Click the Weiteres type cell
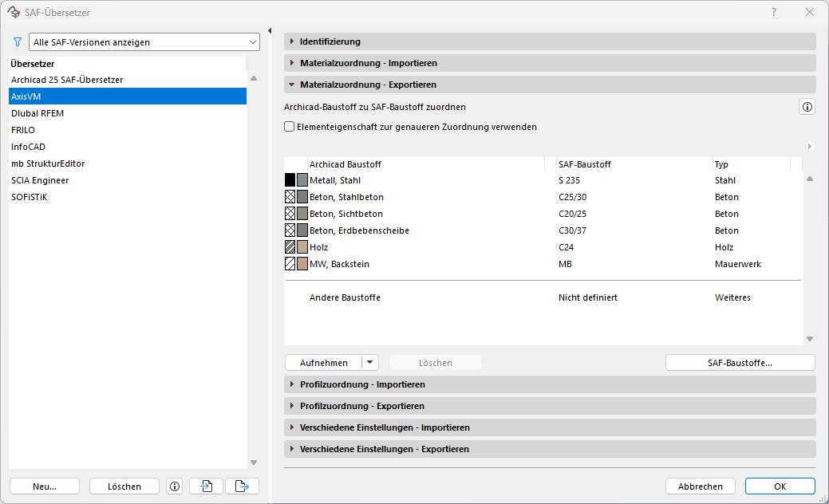The width and height of the screenshot is (829, 504). click(x=732, y=297)
